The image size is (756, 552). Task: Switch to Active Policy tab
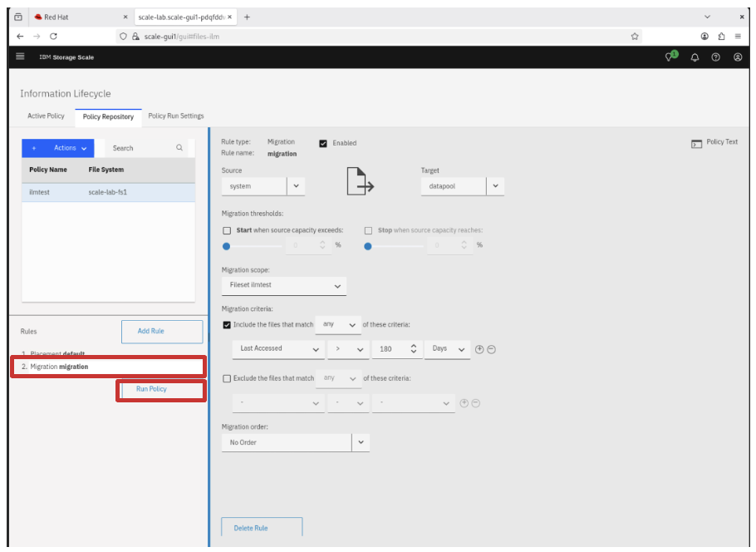46,116
